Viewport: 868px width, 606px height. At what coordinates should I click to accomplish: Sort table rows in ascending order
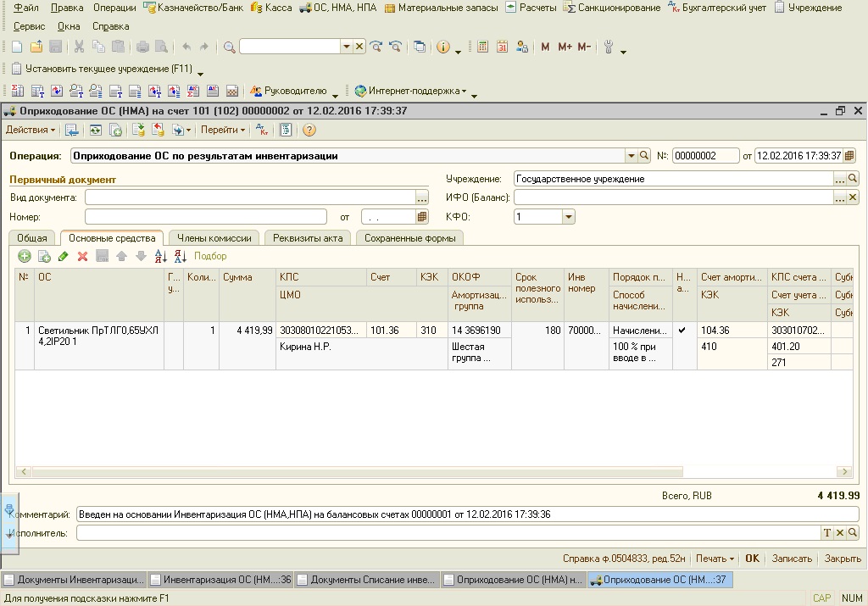pyautogui.click(x=161, y=256)
